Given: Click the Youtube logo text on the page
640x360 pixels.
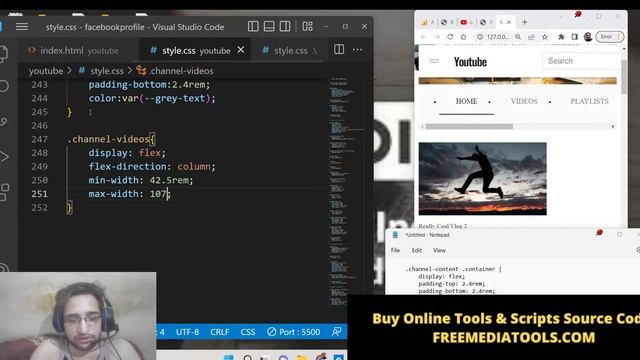Looking at the screenshot, I should click(470, 62).
